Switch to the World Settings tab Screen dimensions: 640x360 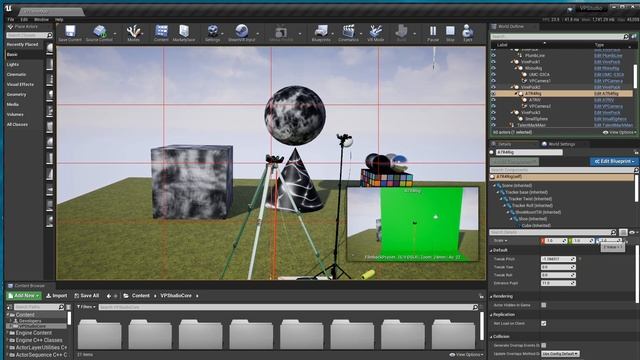(558, 144)
